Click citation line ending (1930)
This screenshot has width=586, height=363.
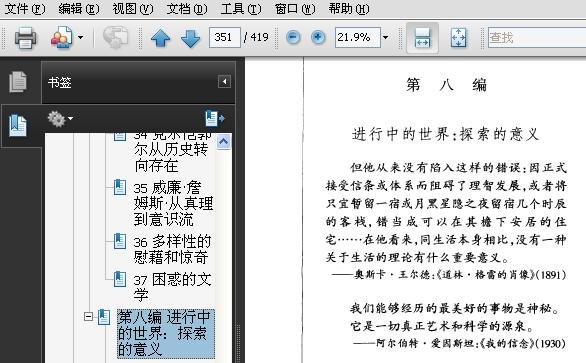(459, 343)
